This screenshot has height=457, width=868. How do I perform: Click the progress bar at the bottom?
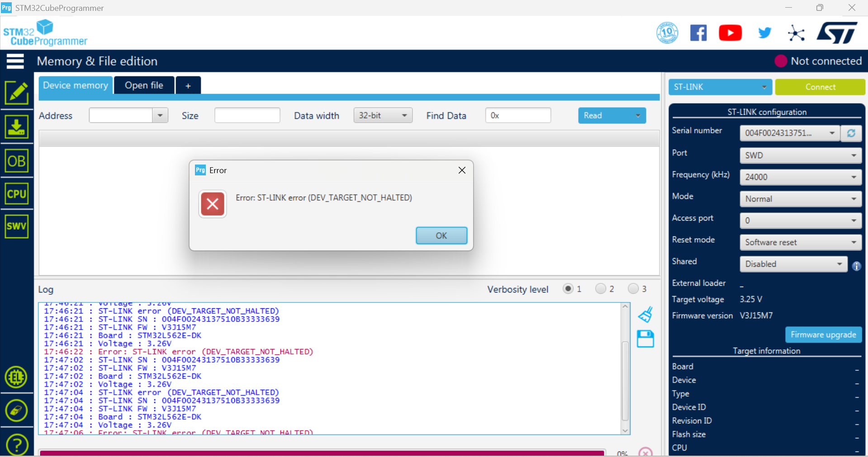pos(322,452)
